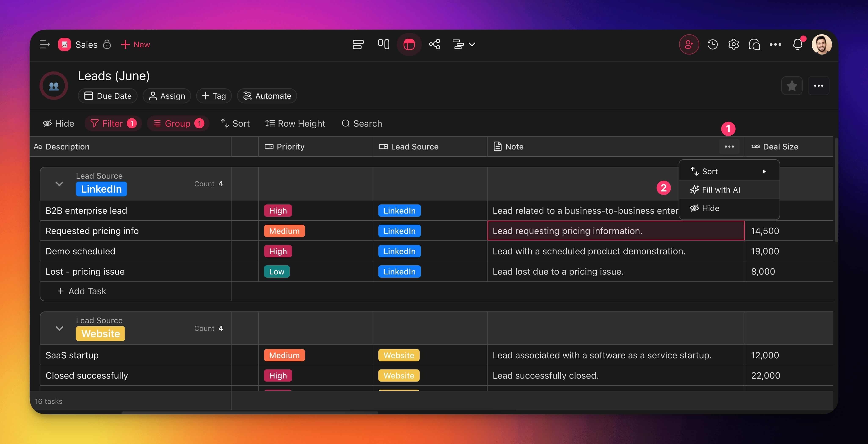868x444 pixels.
Task: Open the history clock icon
Action: coord(712,44)
